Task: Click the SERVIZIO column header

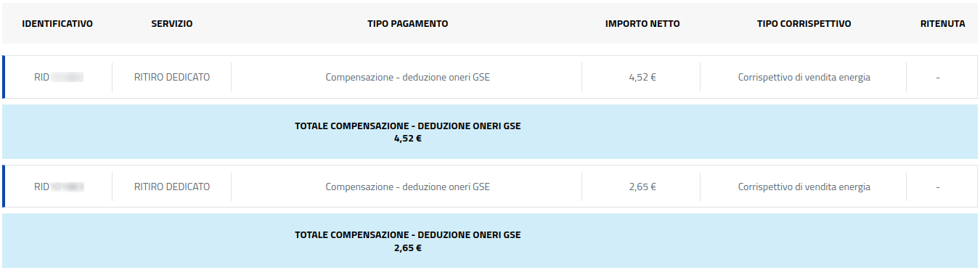Action: pyautogui.click(x=172, y=24)
